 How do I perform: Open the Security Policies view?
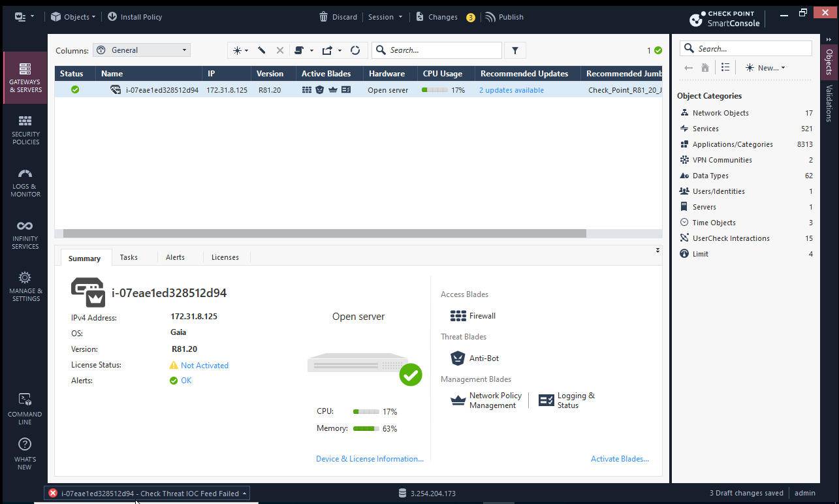click(x=25, y=130)
